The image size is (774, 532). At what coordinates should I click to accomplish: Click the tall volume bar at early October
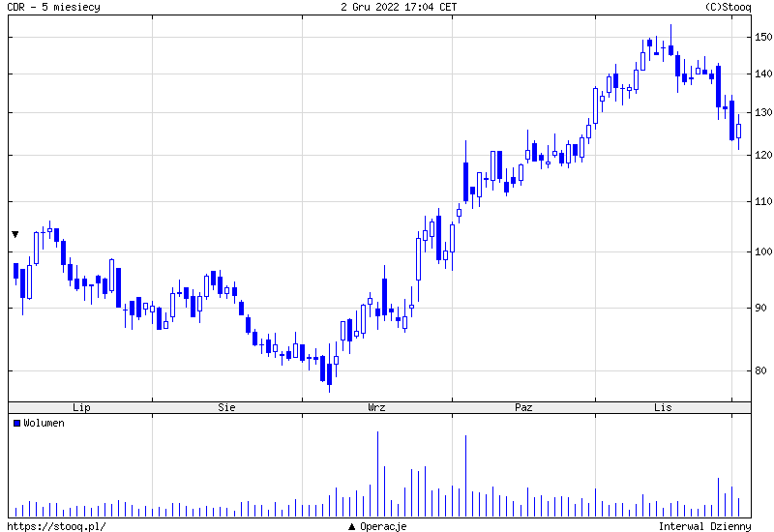(465, 476)
